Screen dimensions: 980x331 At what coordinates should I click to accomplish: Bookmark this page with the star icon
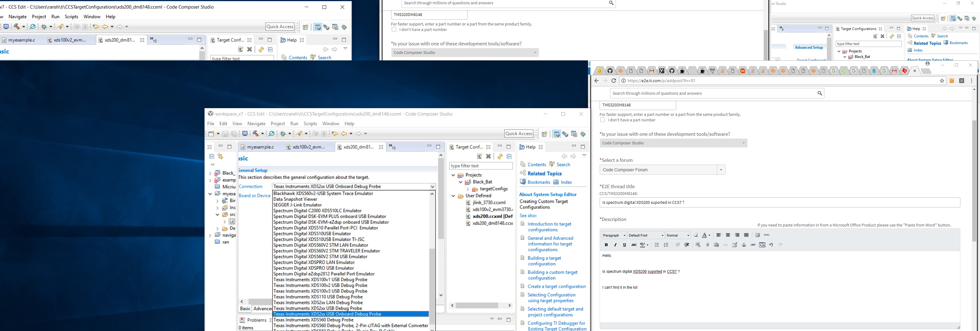[x=942, y=81]
